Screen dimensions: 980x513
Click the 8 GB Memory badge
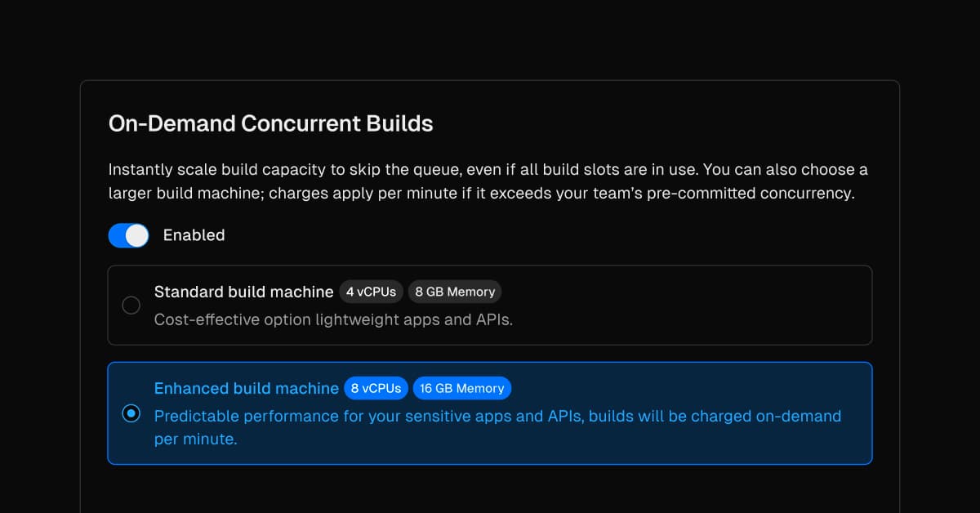pyautogui.click(x=454, y=292)
